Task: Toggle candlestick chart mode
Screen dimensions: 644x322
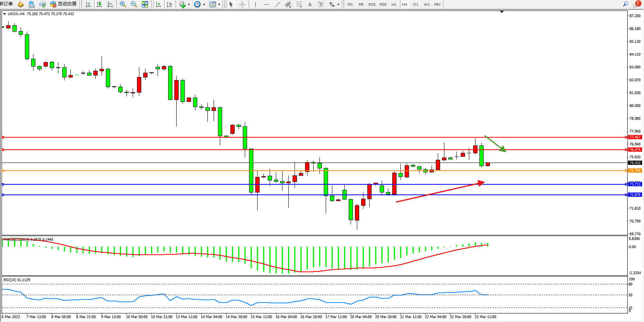Action: coord(99,4)
